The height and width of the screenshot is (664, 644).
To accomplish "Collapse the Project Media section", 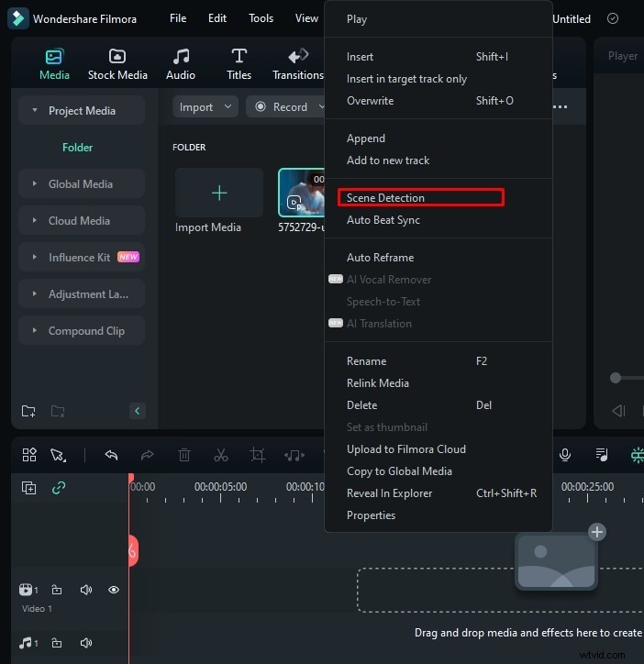I will tap(35, 110).
